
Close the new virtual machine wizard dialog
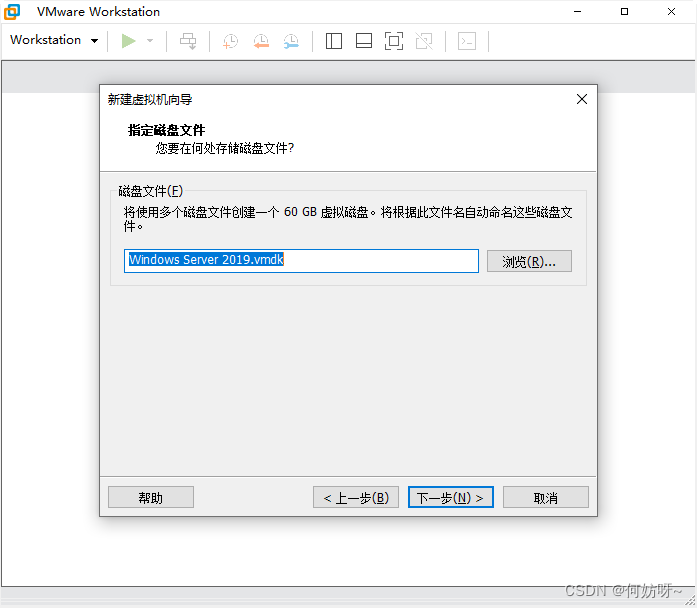581,99
